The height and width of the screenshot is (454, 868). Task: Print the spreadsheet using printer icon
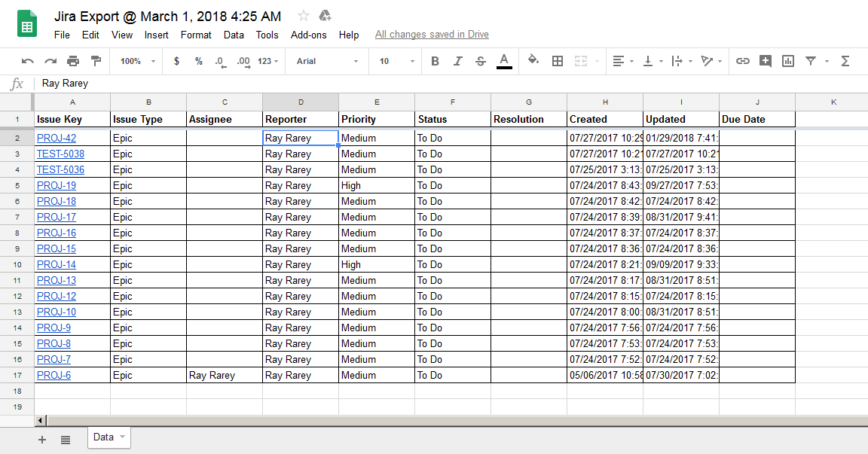pos(73,61)
